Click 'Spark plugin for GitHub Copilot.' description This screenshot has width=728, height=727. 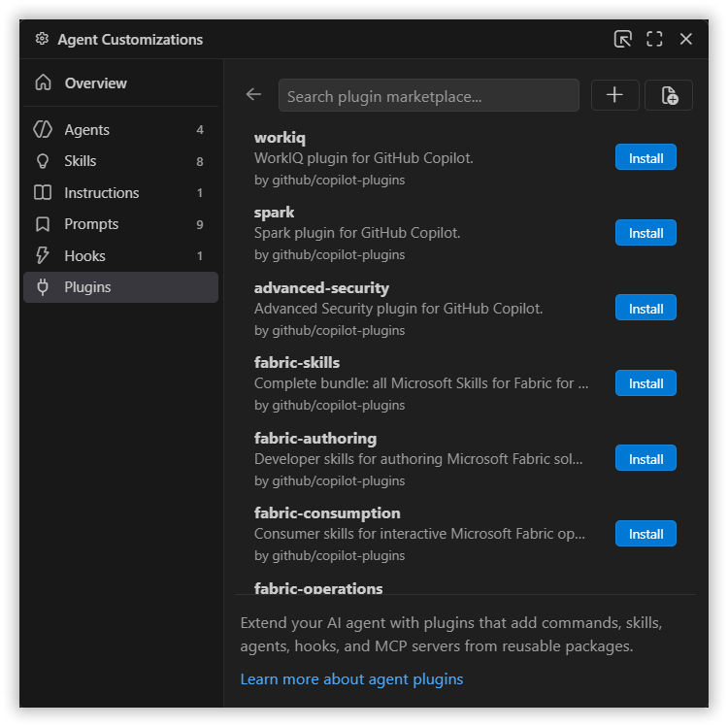click(357, 233)
